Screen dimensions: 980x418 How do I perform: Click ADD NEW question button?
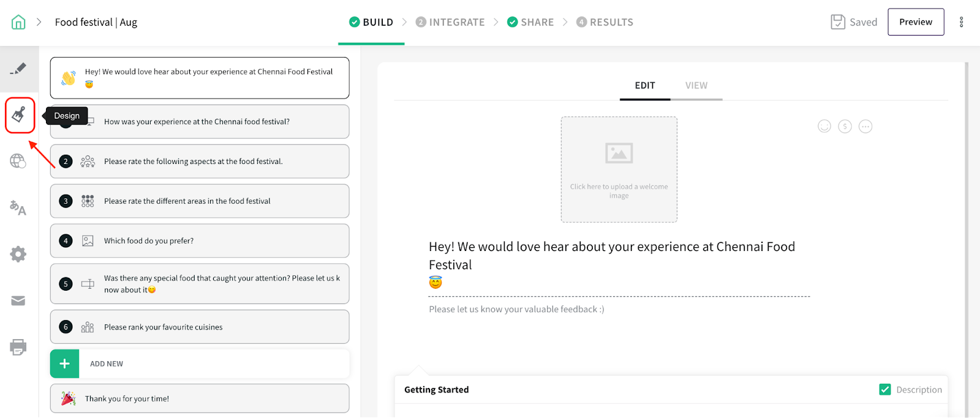[200, 364]
